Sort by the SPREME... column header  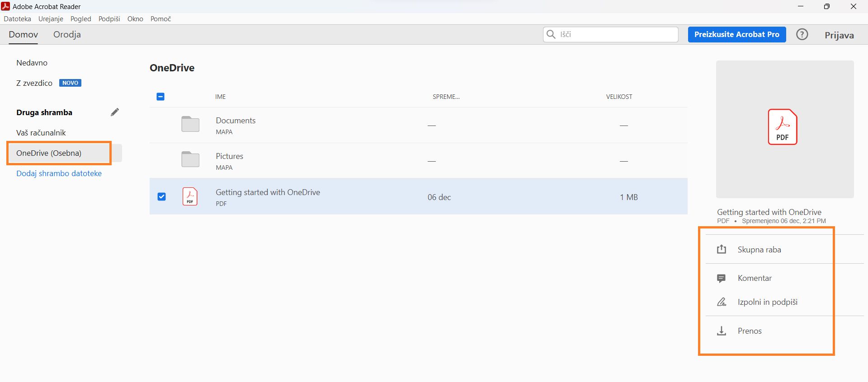pos(446,97)
